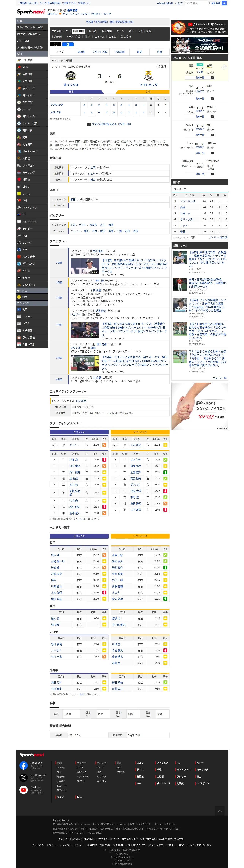Play the 1回裏 西川龍馬 highlight video thumbnail
The width and height of the screenshot is (244, 868).
coord(85,266)
